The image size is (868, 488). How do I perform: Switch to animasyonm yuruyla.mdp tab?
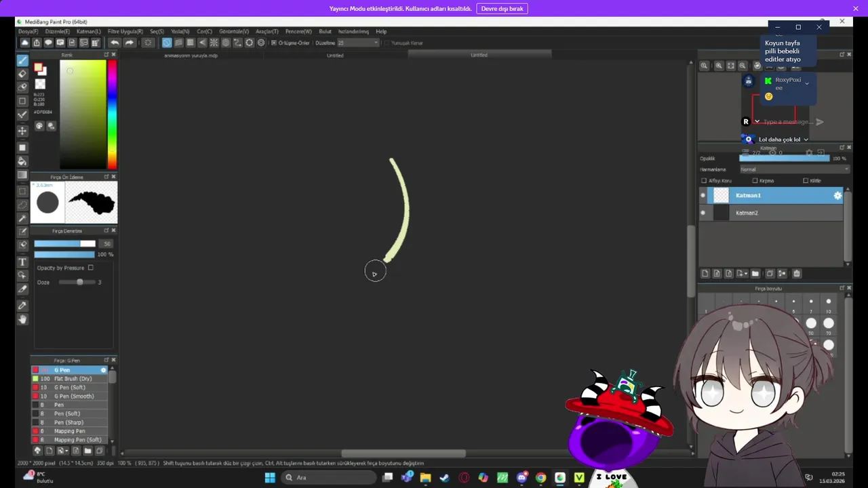(191, 55)
